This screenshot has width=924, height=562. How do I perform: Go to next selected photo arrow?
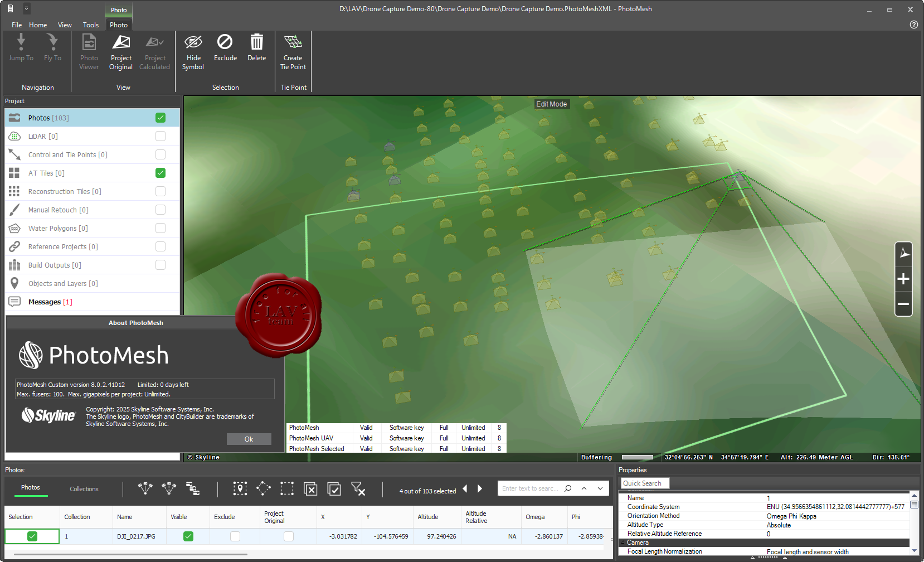[480, 488]
